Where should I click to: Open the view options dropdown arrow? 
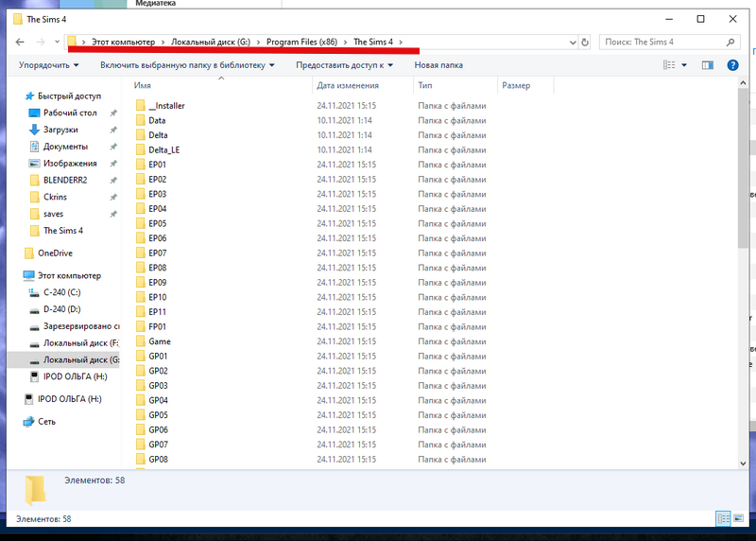[683, 65]
